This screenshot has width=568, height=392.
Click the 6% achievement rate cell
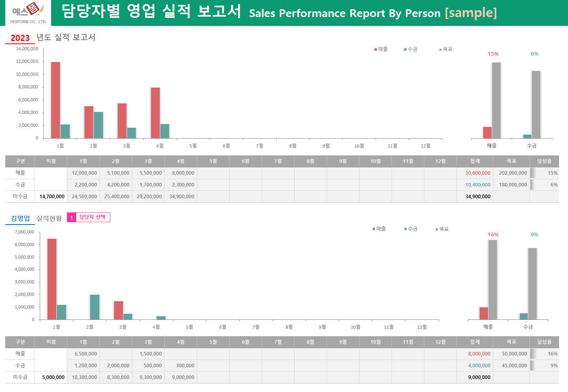[x=544, y=185]
